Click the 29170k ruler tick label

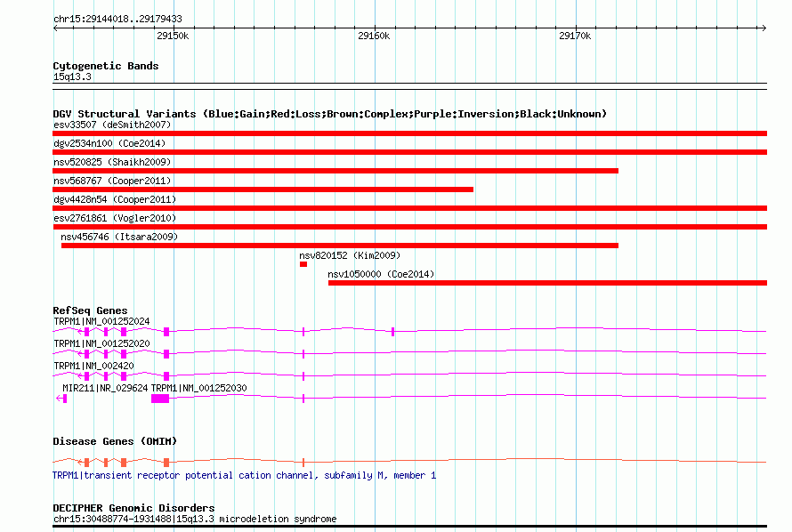(575, 36)
